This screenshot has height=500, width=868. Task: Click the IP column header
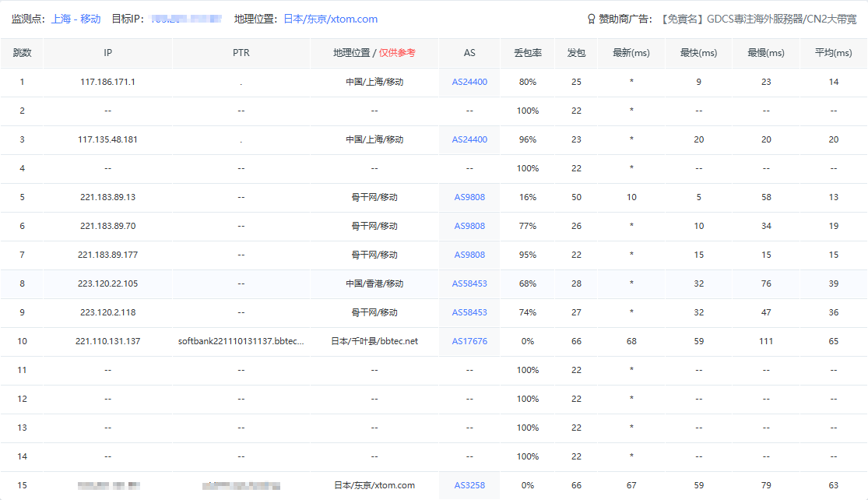pos(108,53)
